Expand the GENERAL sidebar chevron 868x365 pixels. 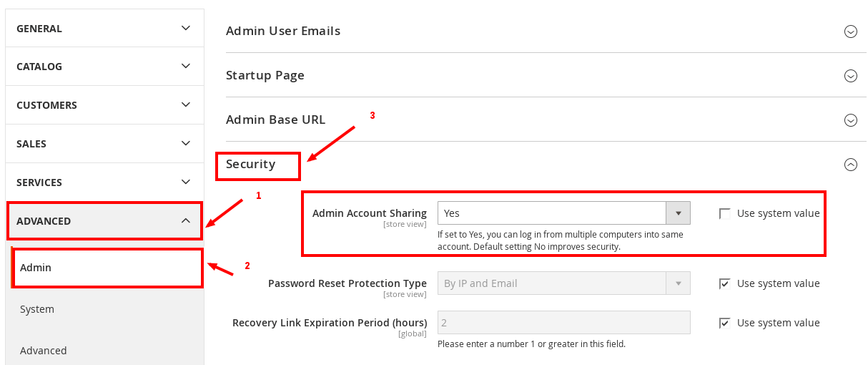tap(186, 28)
